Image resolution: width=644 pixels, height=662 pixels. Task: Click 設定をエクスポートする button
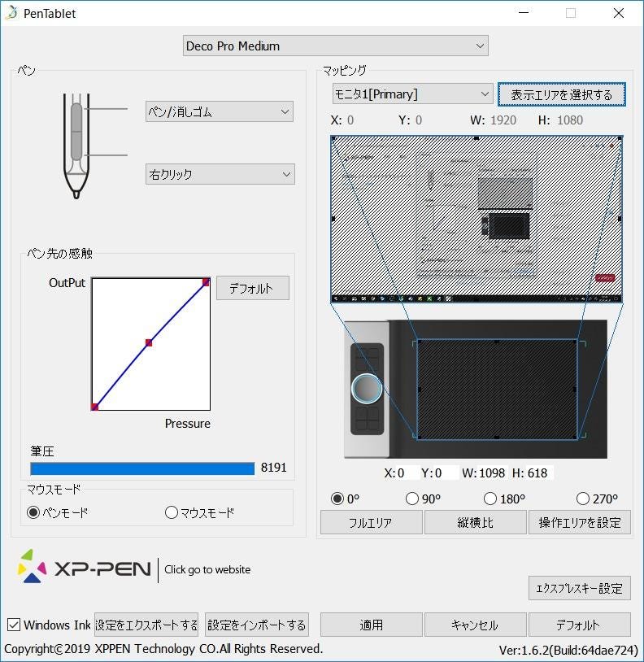(146, 625)
